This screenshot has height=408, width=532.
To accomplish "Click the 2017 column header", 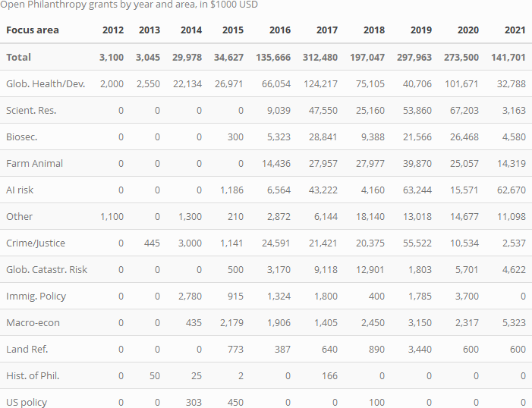I will pos(327,30).
